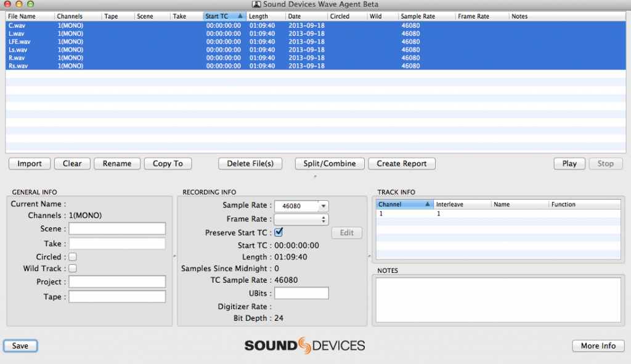
Task: Stop playback with Stop button
Action: 606,164
